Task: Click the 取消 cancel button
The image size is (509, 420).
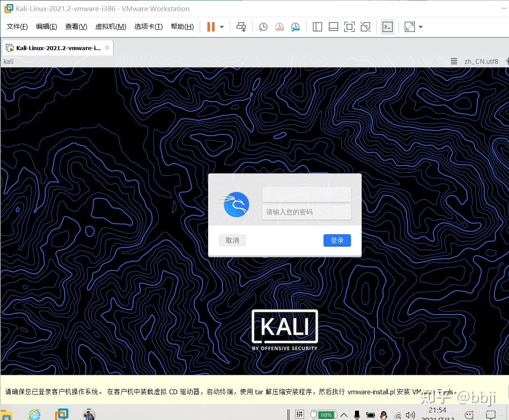Action: [x=233, y=240]
